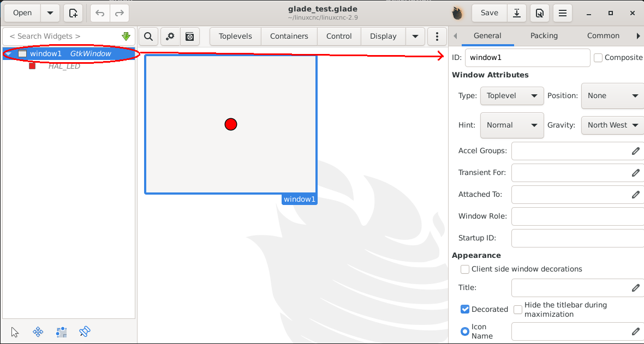
Task: Open the Control widget group
Action: coord(339,37)
